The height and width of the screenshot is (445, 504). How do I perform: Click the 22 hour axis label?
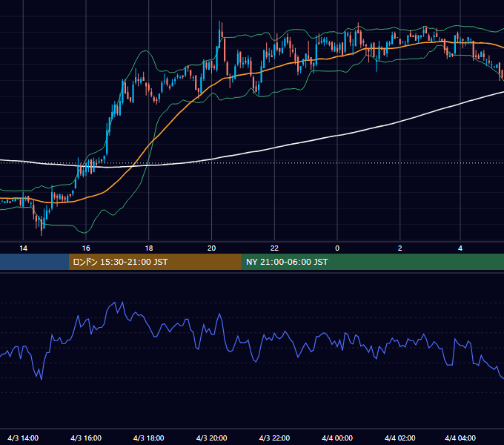click(x=274, y=248)
